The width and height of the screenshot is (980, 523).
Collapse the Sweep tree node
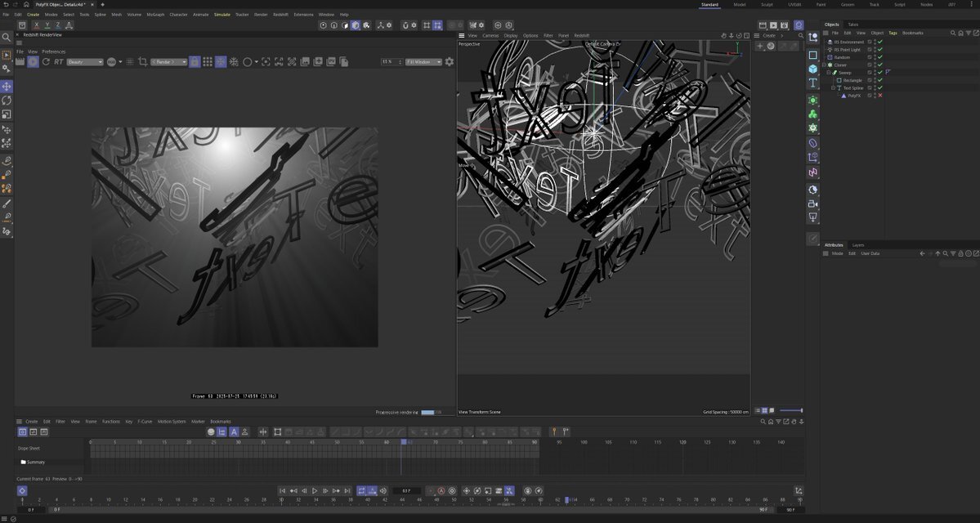pos(829,73)
